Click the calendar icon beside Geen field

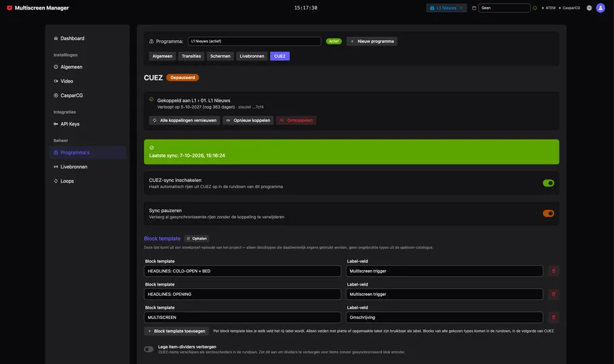tap(474, 7)
